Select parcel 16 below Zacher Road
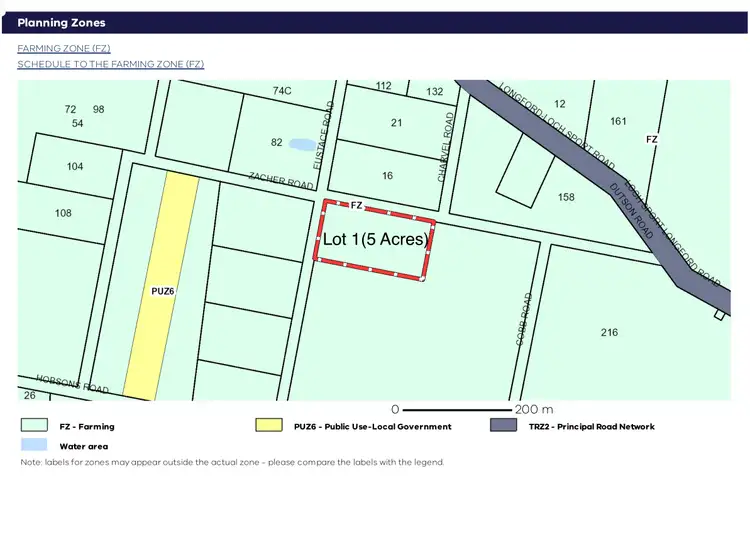Viewport: 750px width, 535px height. pos(387,176)
